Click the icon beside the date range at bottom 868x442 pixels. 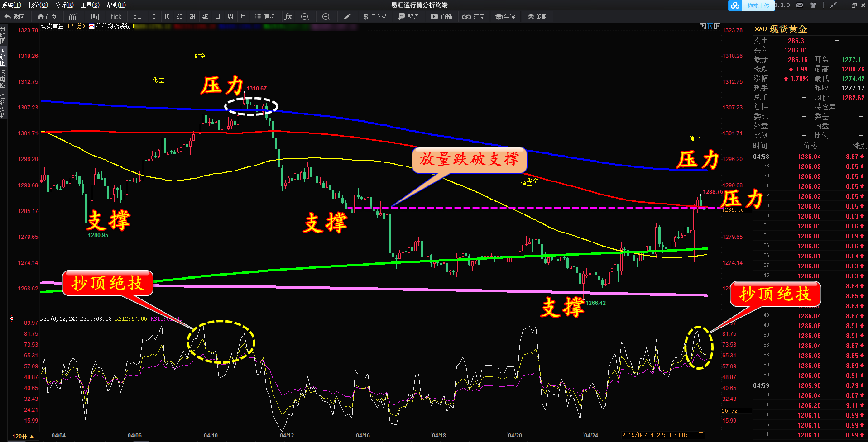click(701, 435)
